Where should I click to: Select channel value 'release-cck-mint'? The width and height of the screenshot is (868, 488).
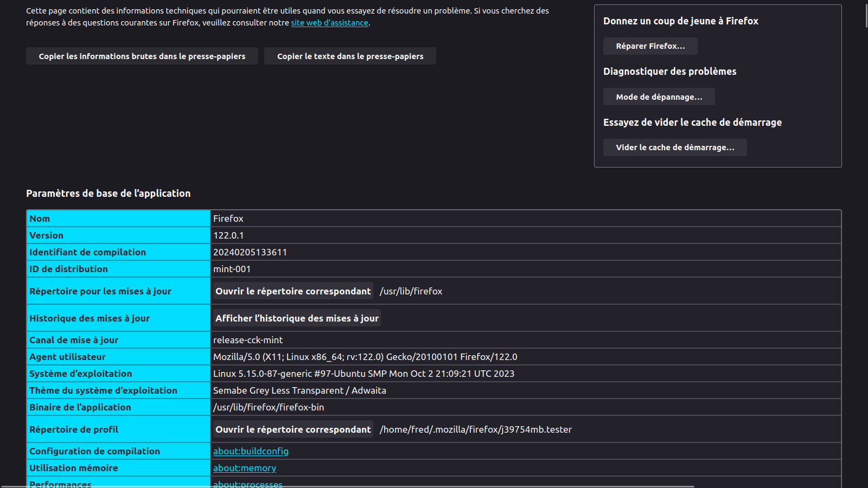248,340
